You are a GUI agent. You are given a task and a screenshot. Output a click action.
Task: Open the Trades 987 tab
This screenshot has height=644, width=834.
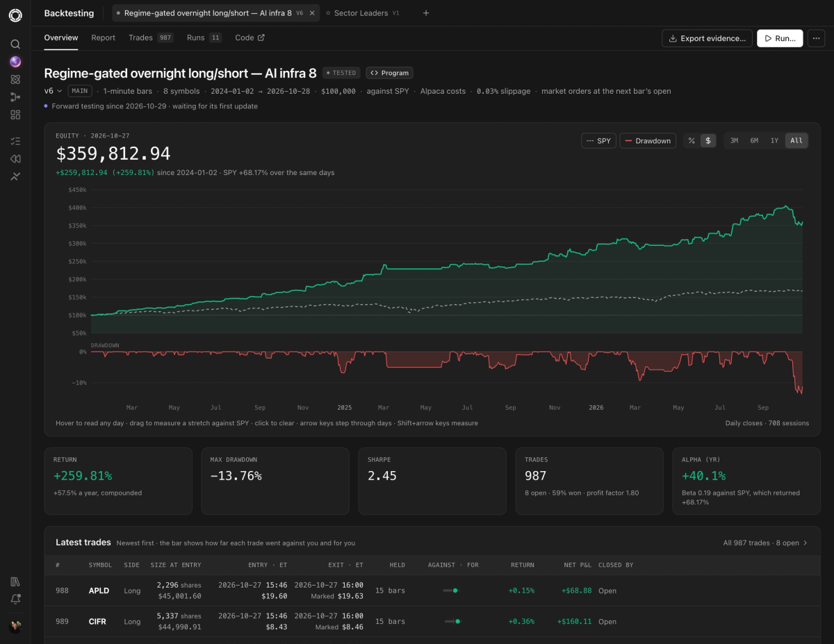[x=151, y=38]
